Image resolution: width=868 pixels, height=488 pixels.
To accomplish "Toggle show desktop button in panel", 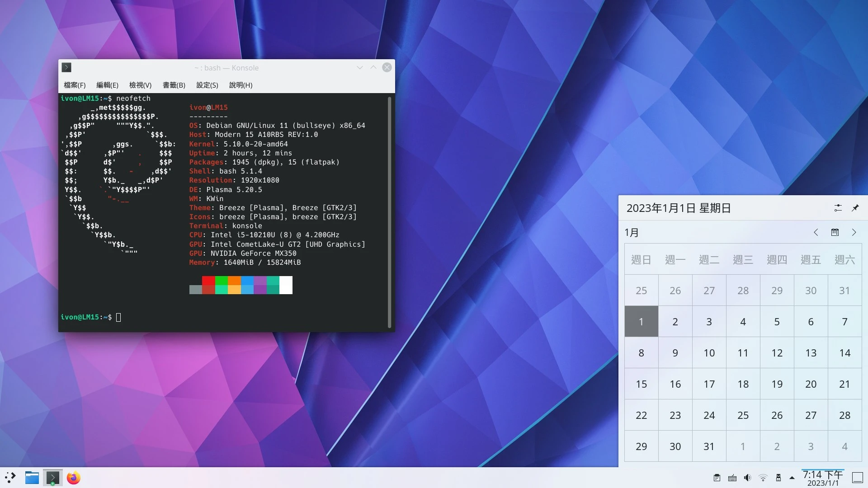I will point(857,478).
